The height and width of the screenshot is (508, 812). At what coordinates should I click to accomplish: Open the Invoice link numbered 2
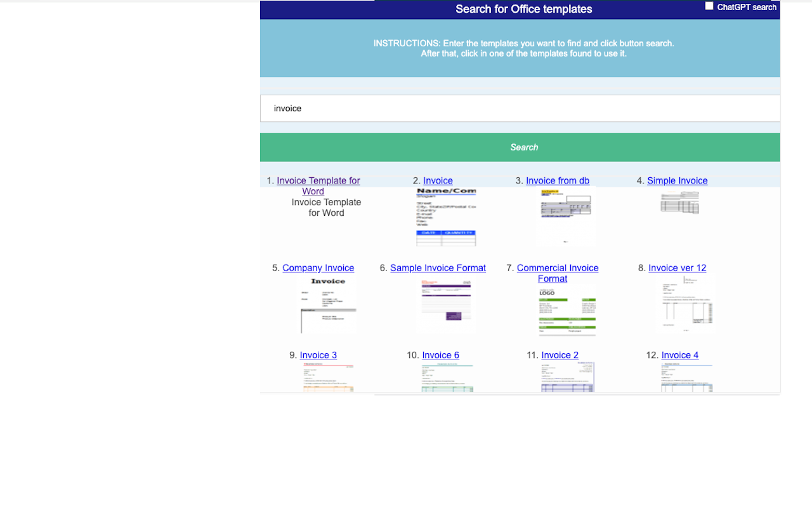(438, 181)
